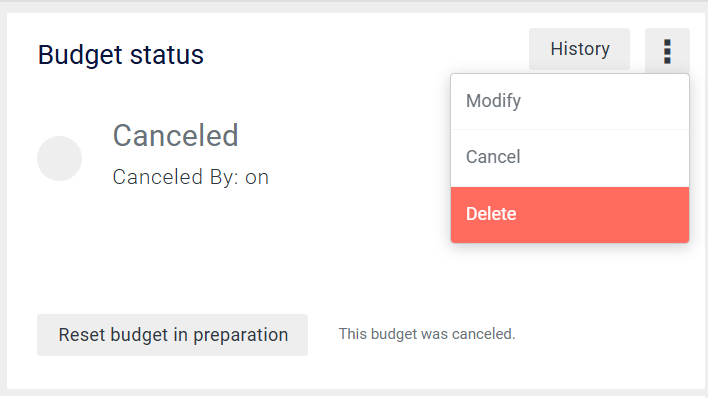Close the kebab menu via its icon
Image resolution: width=708 pixels, height=398 pixels.
(x=667, y=50)
